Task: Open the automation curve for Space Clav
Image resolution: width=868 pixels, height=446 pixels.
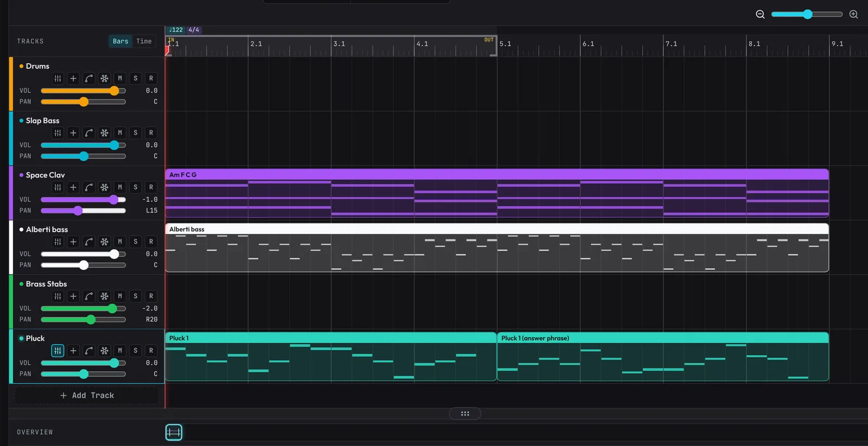Action: point(89,187)
